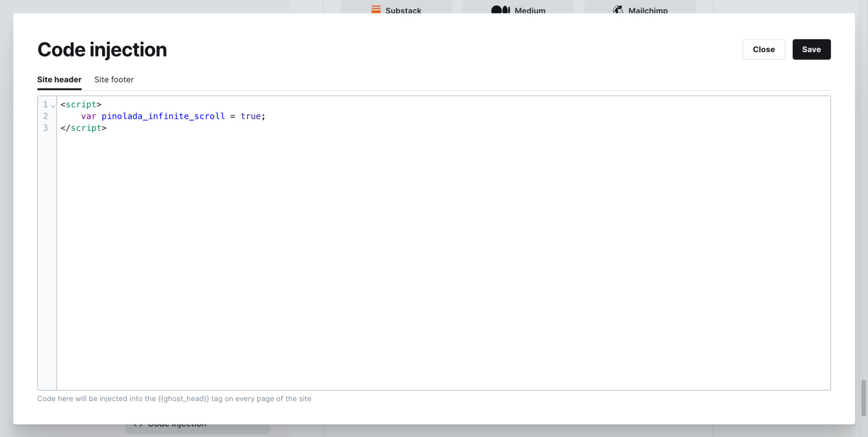Select line number 2 in the gutter
The height and width of the screenshot is (437, 868).
46,116
